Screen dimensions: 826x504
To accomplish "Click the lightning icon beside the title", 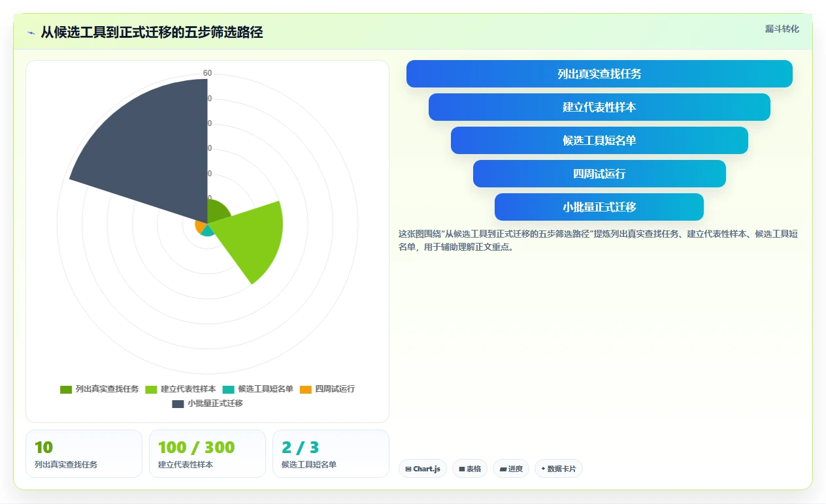I will (x=31, y=33).
